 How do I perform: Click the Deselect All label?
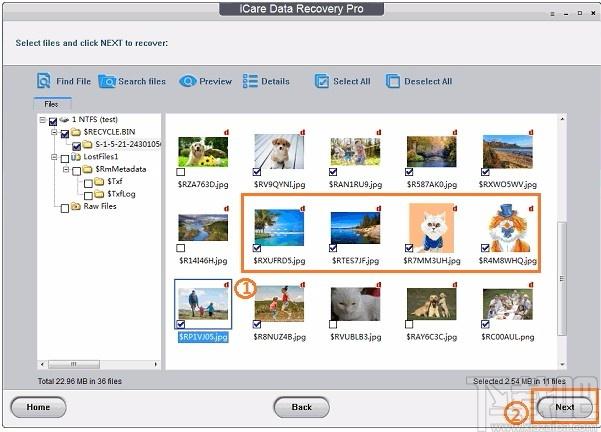click(428, 81)
